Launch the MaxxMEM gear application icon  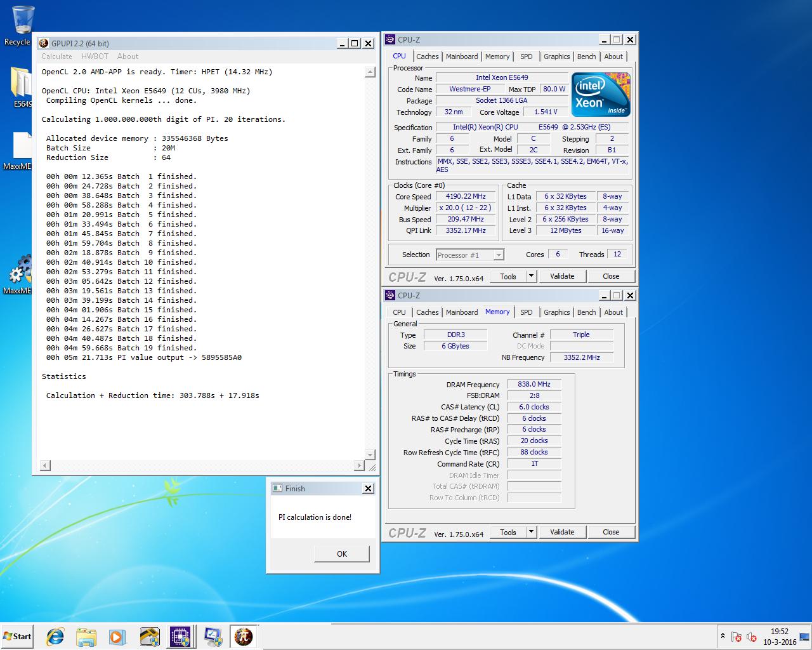20,274
